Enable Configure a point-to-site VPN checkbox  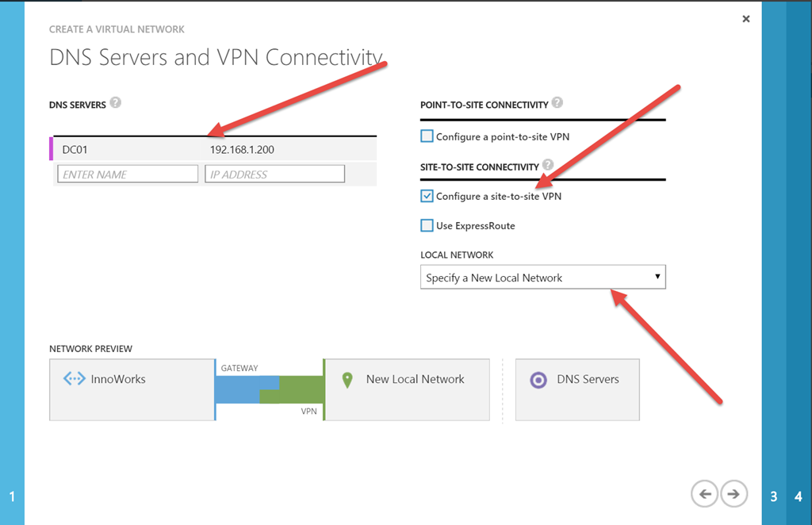tap(427, 136)
